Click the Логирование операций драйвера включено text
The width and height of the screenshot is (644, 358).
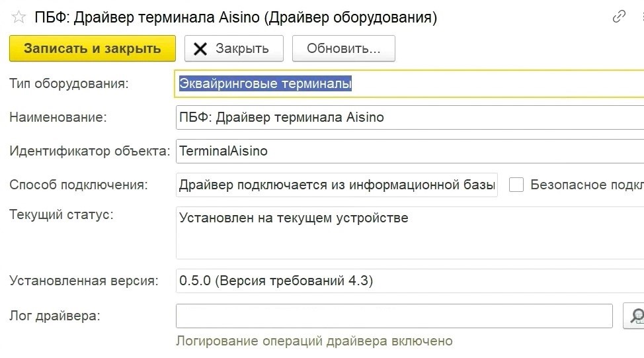click(x=314, y=341)
